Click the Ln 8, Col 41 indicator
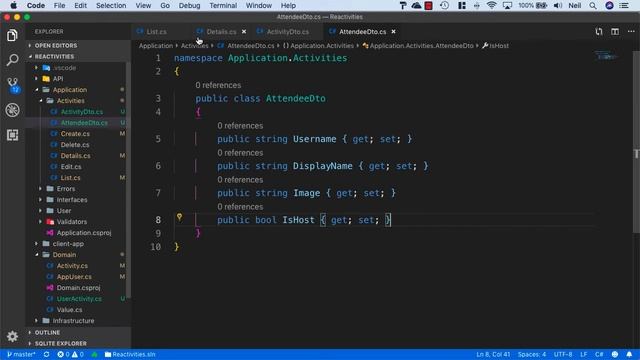The image size is (640, 360). coord(493,354)
